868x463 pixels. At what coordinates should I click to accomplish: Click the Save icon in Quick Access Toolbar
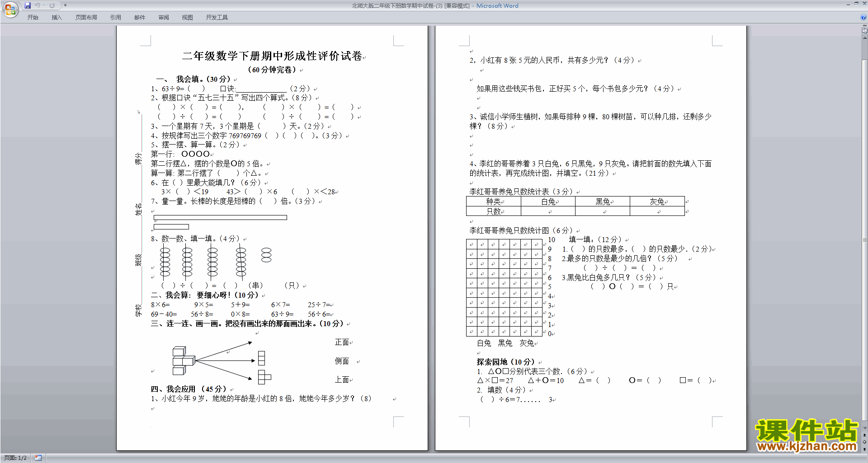pyautogui.click(x=28, y=5)
